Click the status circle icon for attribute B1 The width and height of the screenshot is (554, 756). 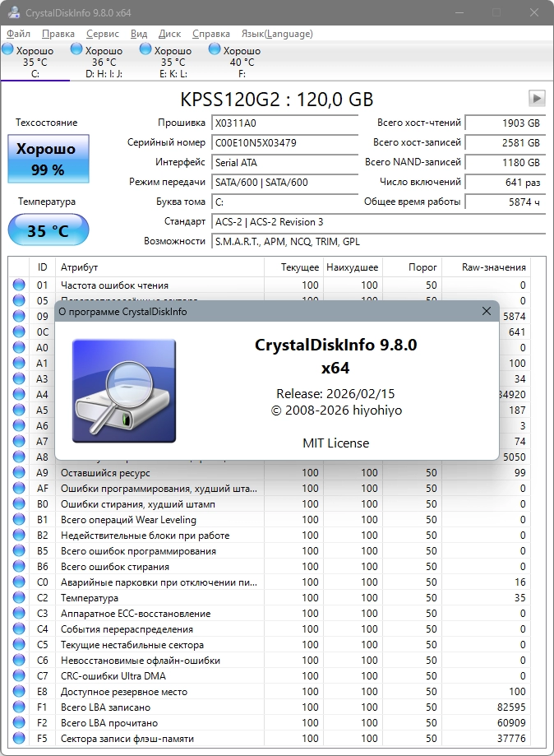(x=19, y=520)
